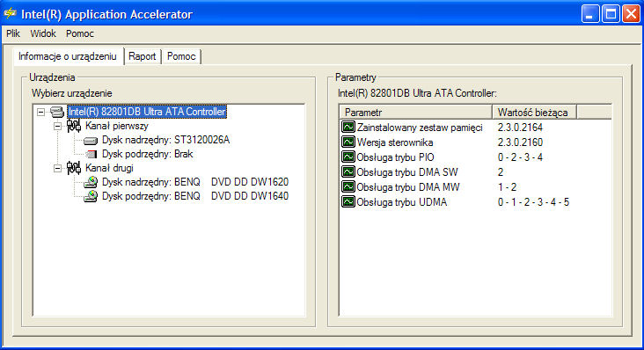Open the Widok menu
The image size is (644, 350).
coord(43,33)
